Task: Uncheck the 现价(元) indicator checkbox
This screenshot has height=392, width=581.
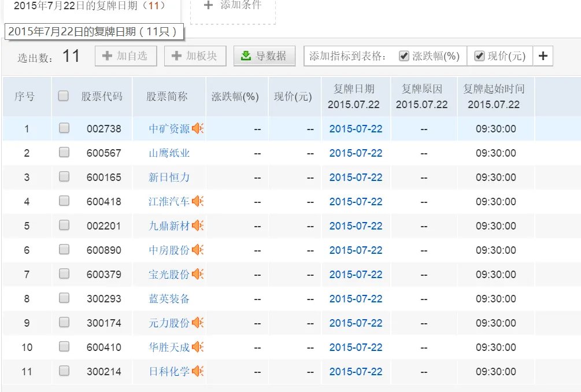Action: pos(479,56)
